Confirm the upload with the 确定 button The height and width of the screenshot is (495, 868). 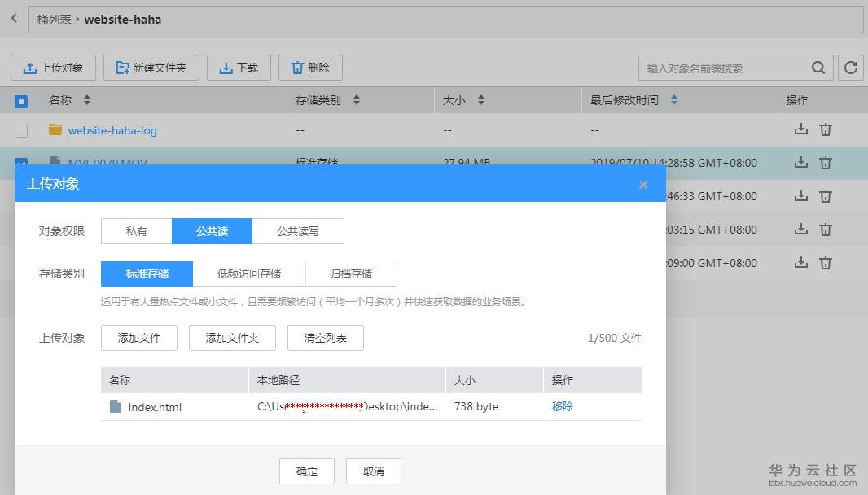(307, 471)
